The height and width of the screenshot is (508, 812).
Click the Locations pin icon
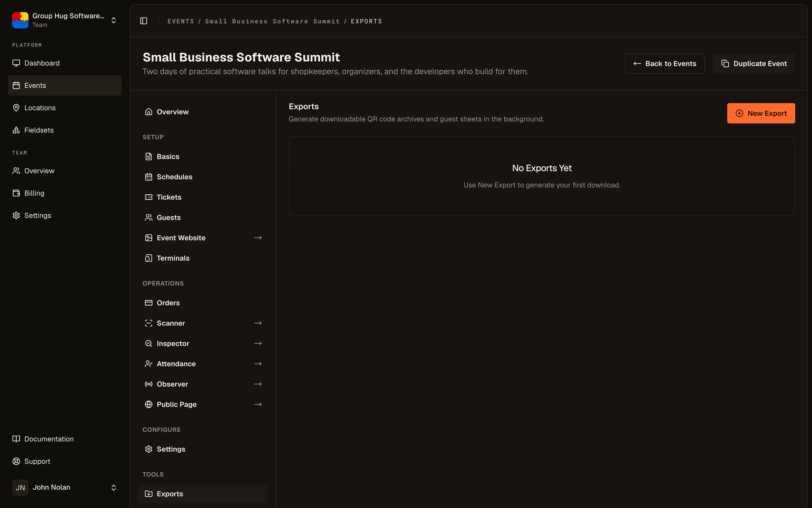pyautogui.click(x=16, y=107)
